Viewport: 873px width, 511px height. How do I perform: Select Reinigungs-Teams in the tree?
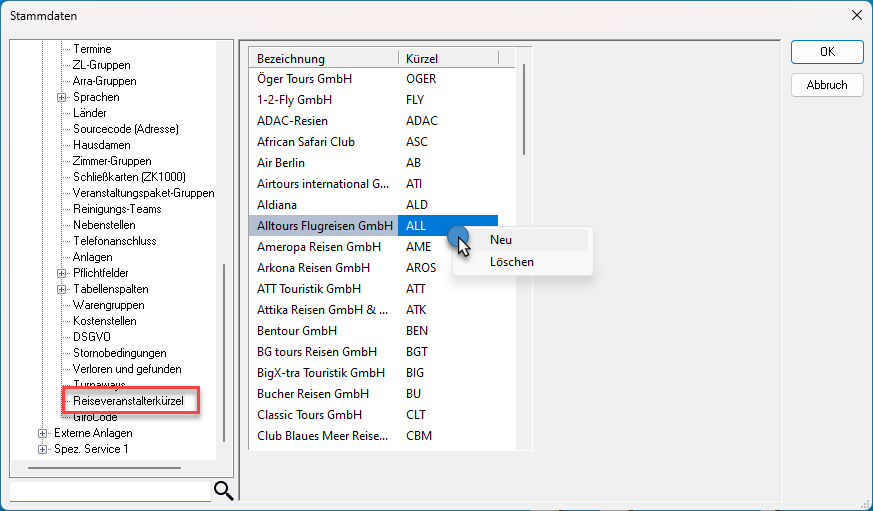coord(117,209)
